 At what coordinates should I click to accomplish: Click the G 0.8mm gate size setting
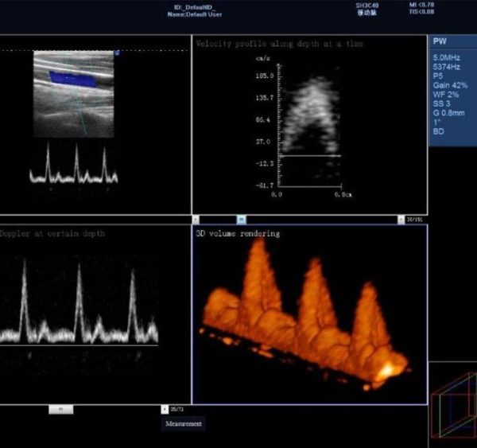point(449,113)
